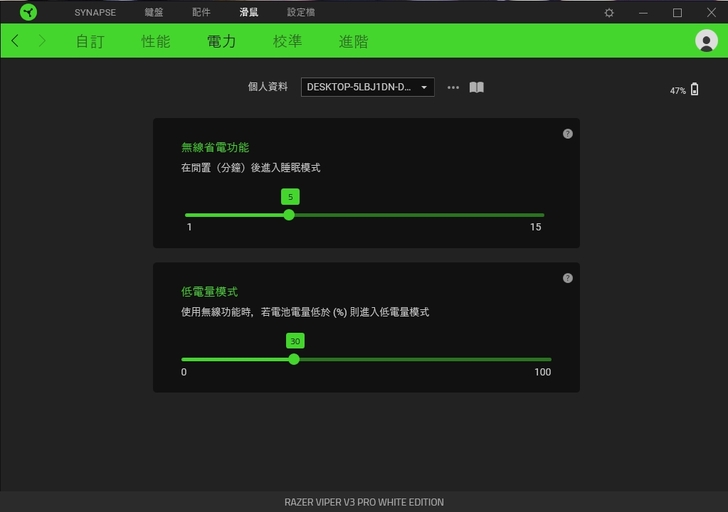Image resolution: width=728 pixels, height=512 pixels.
Task: Click the RAZER VIPER V3 PRO WHITE EDITION text
Action: (364, 502)
